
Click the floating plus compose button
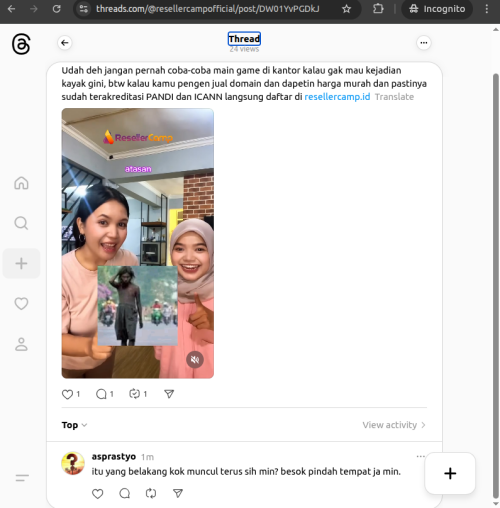click(x=450, y=473)
